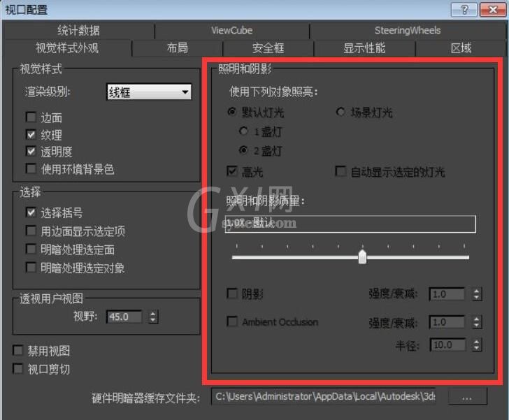Enable 用边面显示选定项 checkbox
Image resolution: width=509 pixels, height=420 pixels.
pyautogui.click(x=31, y=231)
